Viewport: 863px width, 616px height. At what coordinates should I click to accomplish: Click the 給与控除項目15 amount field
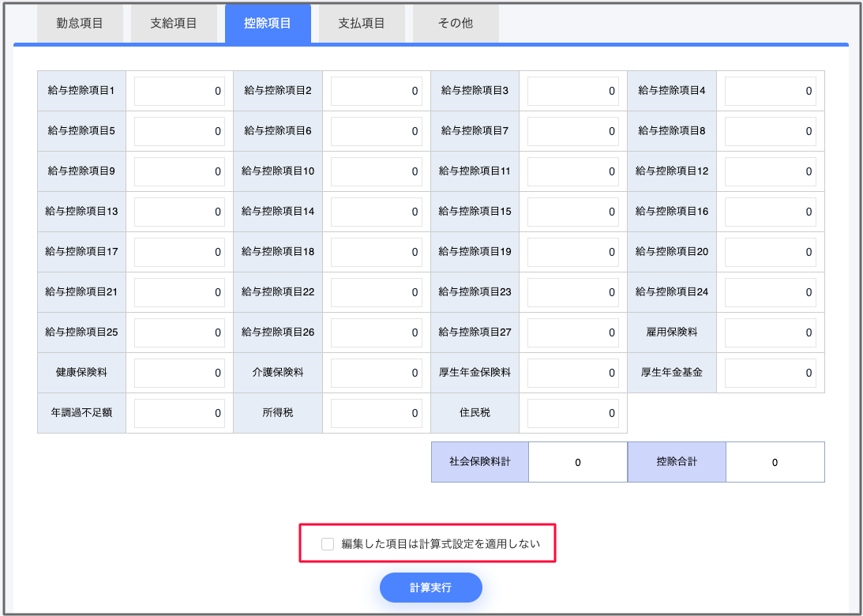tap(572, 212)
